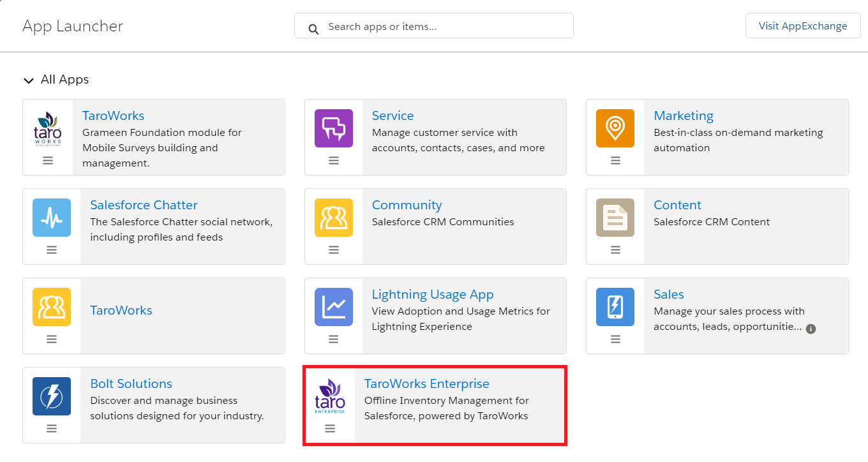The width and height of the screenshot is (868, 462).
Task: Click the "Best-in-class on-demand marketing automation" description
Action: 738,140
